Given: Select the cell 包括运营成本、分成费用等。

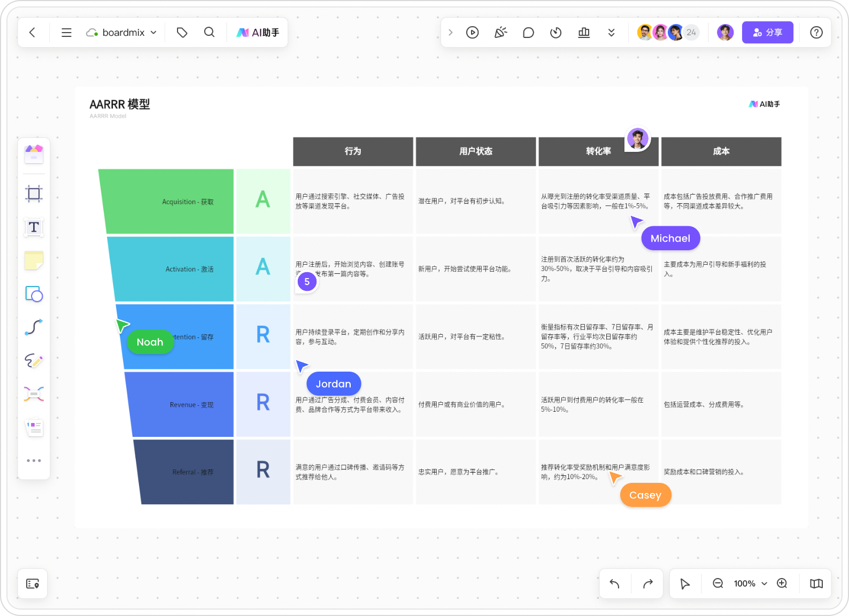Looking at the screenshot, I should click(x=721, y=404).
